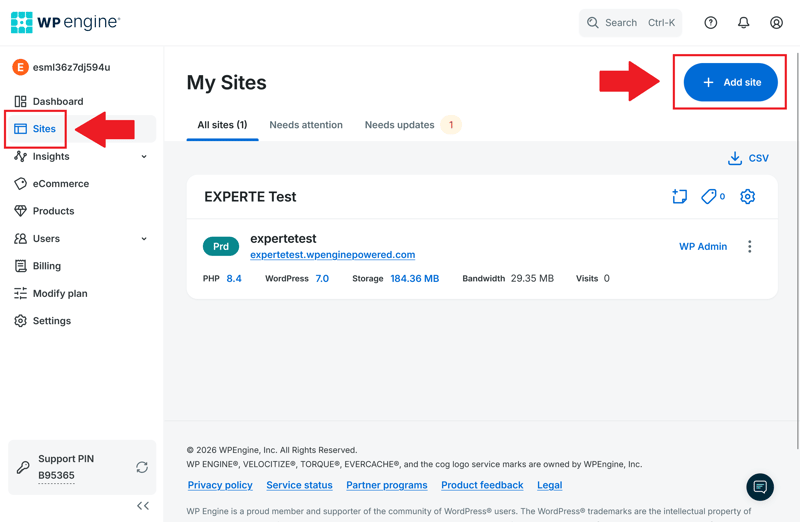The width and height of the screenshot is (800, 522).
Task: Click WordPress version 7.0
Action: pos(322,279)
